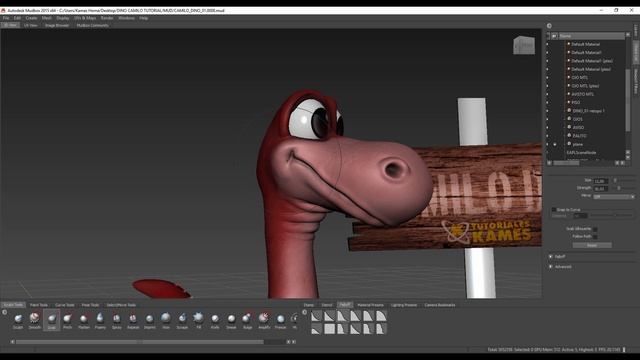Choose square falloff preset in bottom row
Image resolution: width=640 pixels, height=360 pixels.
click(x=329, y=329)
